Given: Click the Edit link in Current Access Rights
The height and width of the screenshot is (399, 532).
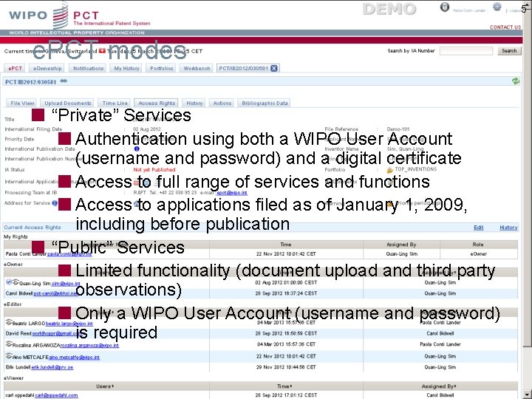Looking at the screenshot, I should (x=478, y=228).
